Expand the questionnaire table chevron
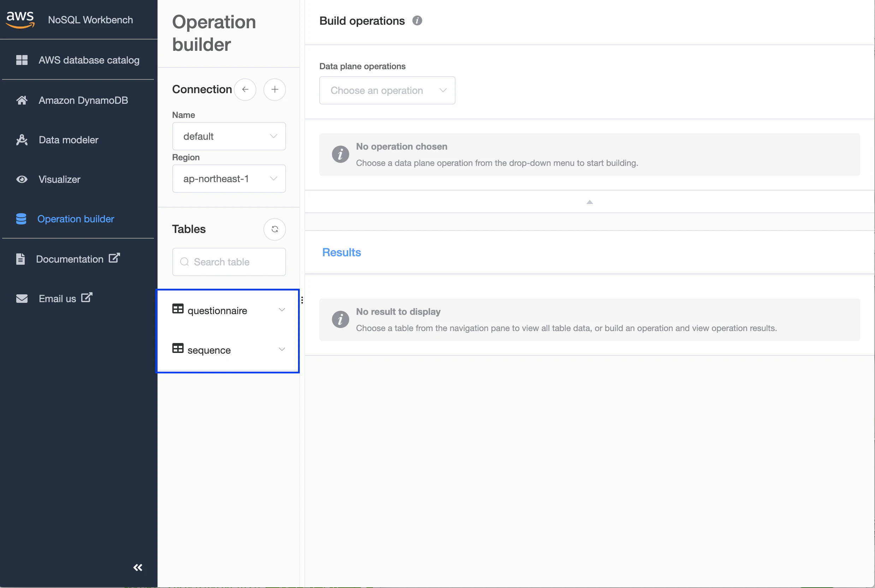The width and height of the screenshot is (875, 588). pyautogui.click(x=282, y=310)
